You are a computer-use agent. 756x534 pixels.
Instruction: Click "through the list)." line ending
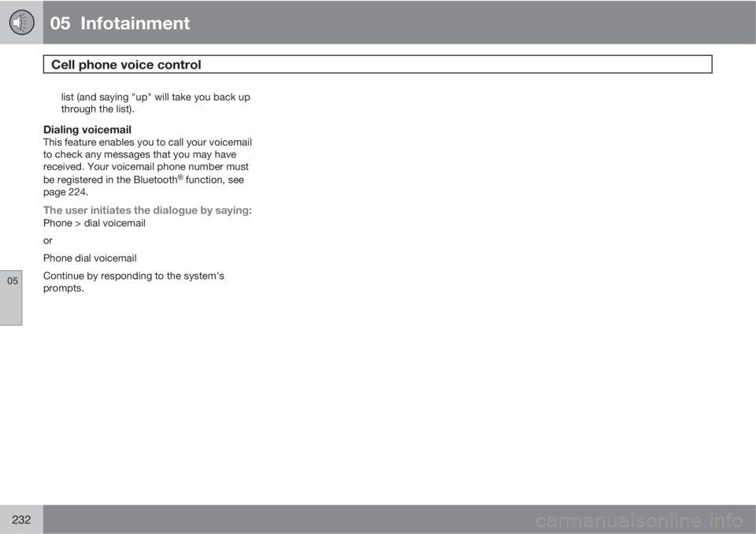pyautogui.click(x=91, y=109)
